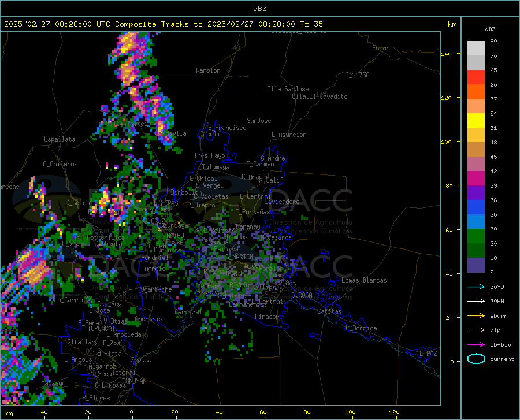Click the 'Anchoris' map label
Screen dimensions: 520x420
148,319
